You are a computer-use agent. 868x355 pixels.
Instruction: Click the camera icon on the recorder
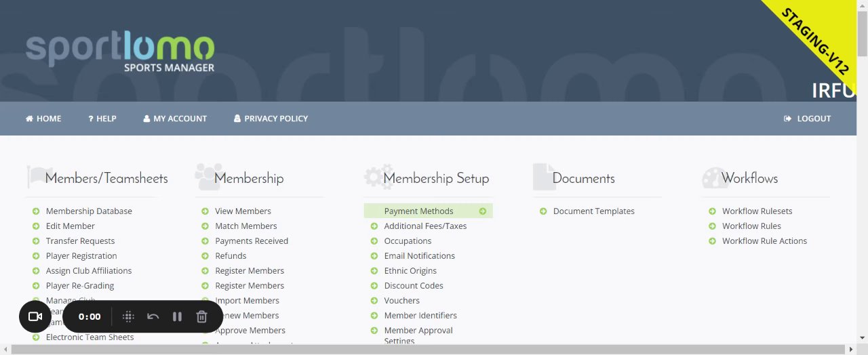35,316
